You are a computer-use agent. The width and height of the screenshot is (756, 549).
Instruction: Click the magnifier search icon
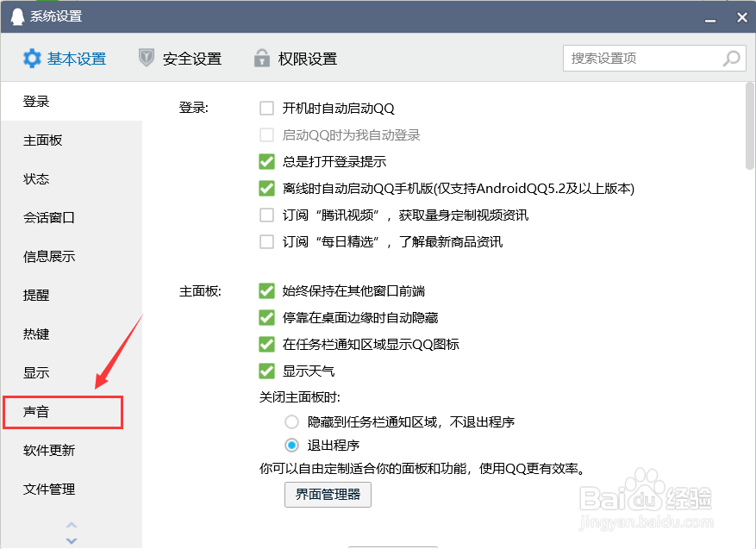[x=731, y=59]
